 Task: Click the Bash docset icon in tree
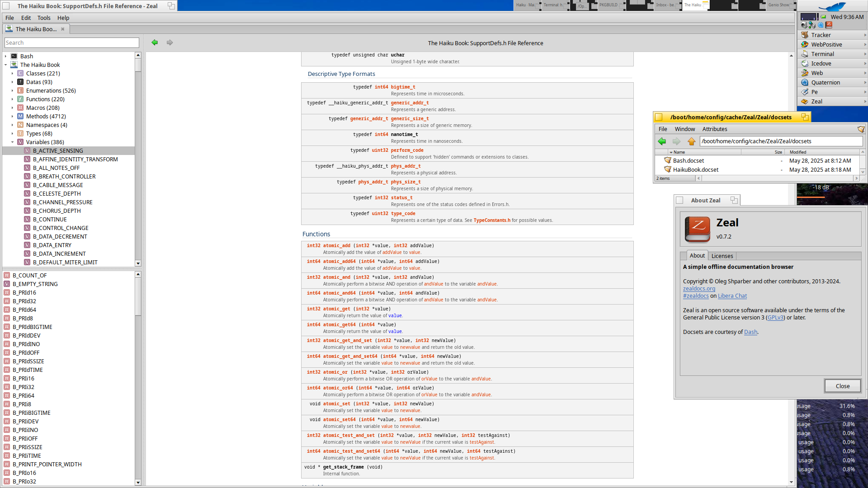[14, 56]
